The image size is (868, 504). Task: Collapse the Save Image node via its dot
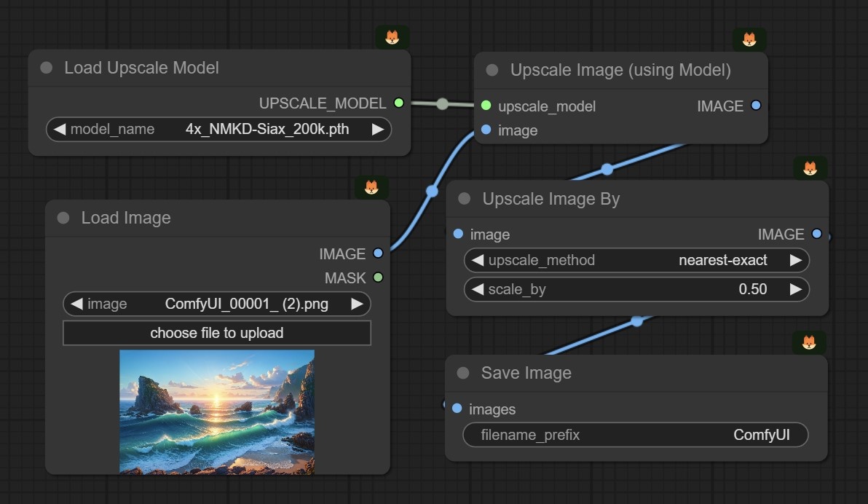coord(463,373)
